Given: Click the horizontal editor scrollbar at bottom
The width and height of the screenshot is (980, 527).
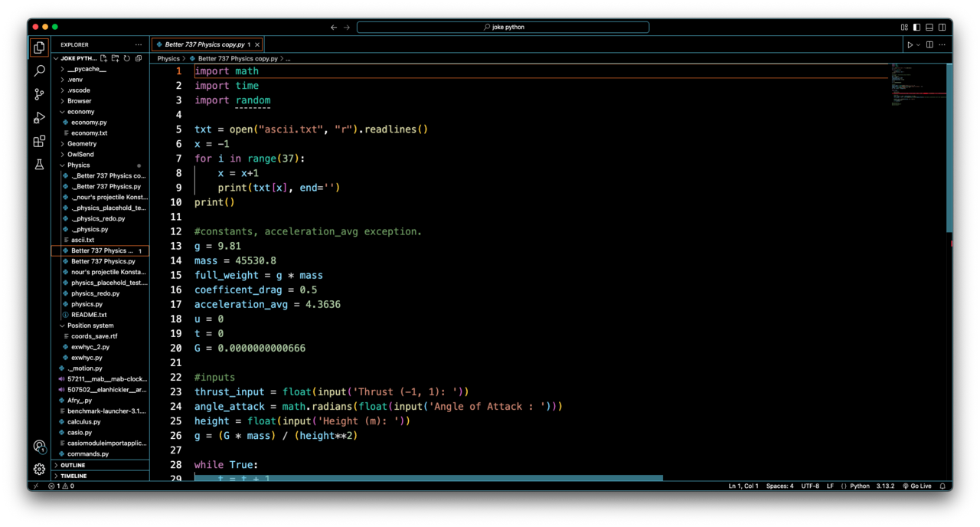Looking at the screenshot, I should [x=429, y=478].
